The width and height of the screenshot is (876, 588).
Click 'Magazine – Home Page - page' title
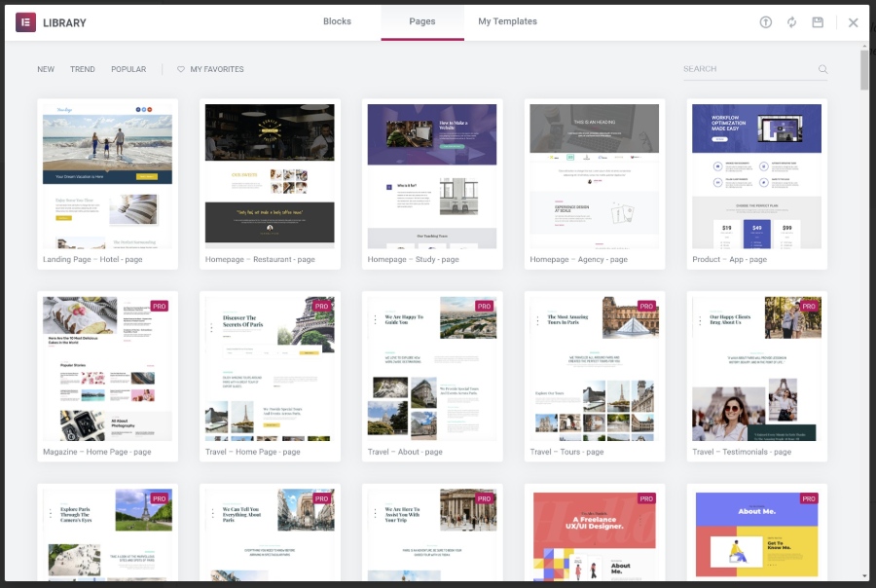[97, 452]
